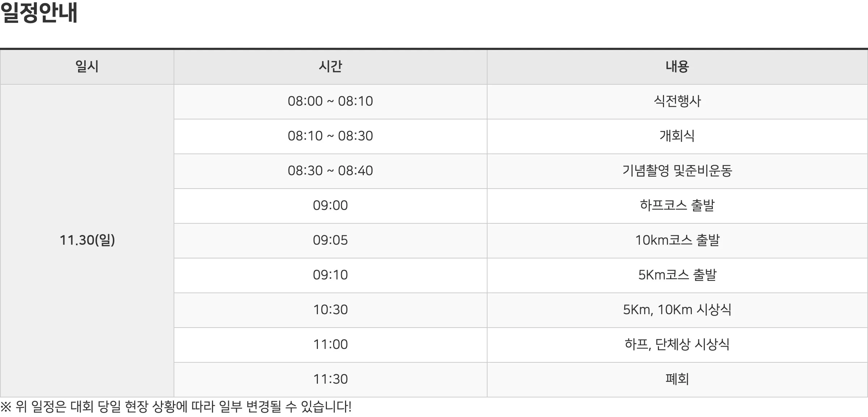Click the 5Km, 10Km 시상식 cell
Screen dimensions: 868x417
[x=677, y=310]
